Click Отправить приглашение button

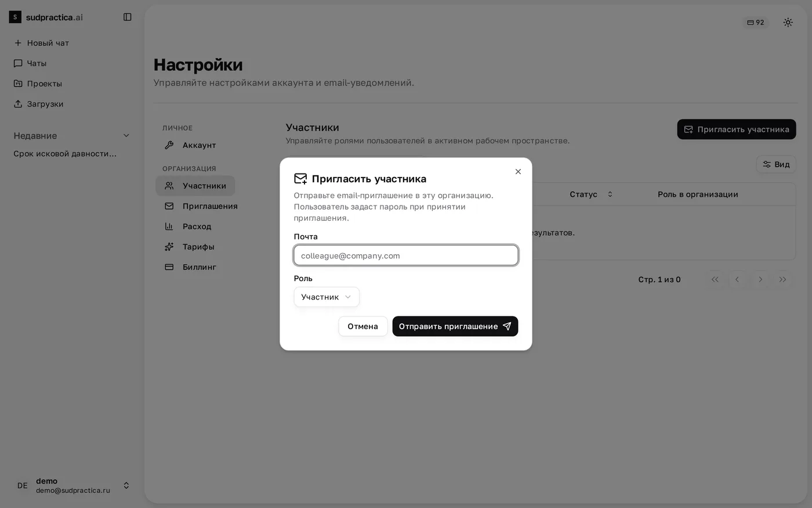455,326
